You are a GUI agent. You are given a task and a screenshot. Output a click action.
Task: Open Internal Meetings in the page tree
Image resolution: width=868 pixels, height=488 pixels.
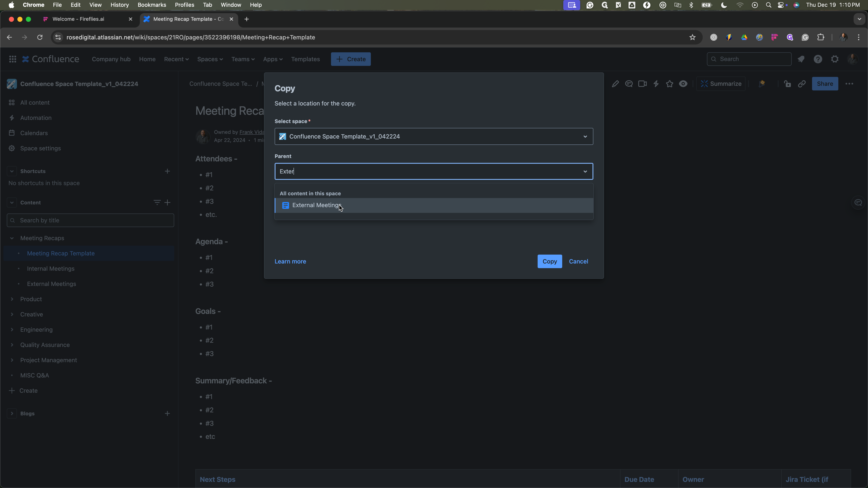pyautogui.click(x=51, y=269)
